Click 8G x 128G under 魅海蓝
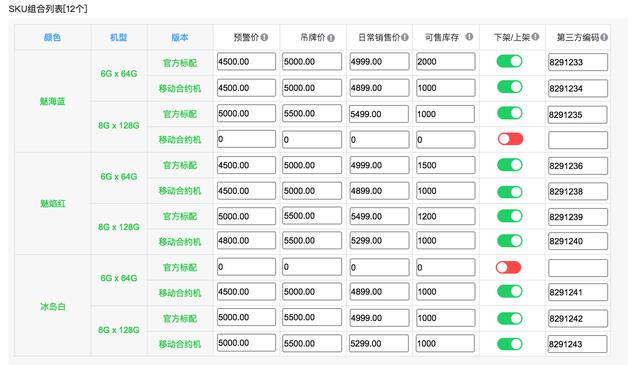Image resolution: width=640 pixels, height=365 pixels. [118, 126]
